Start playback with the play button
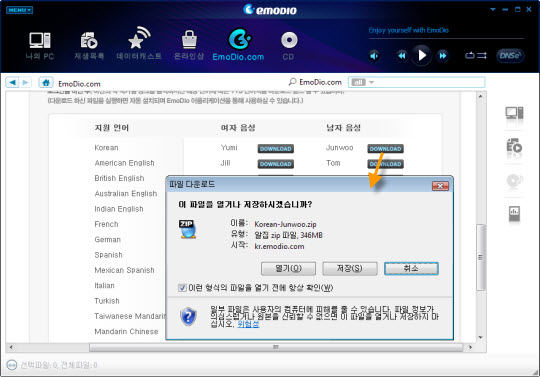 422,55
